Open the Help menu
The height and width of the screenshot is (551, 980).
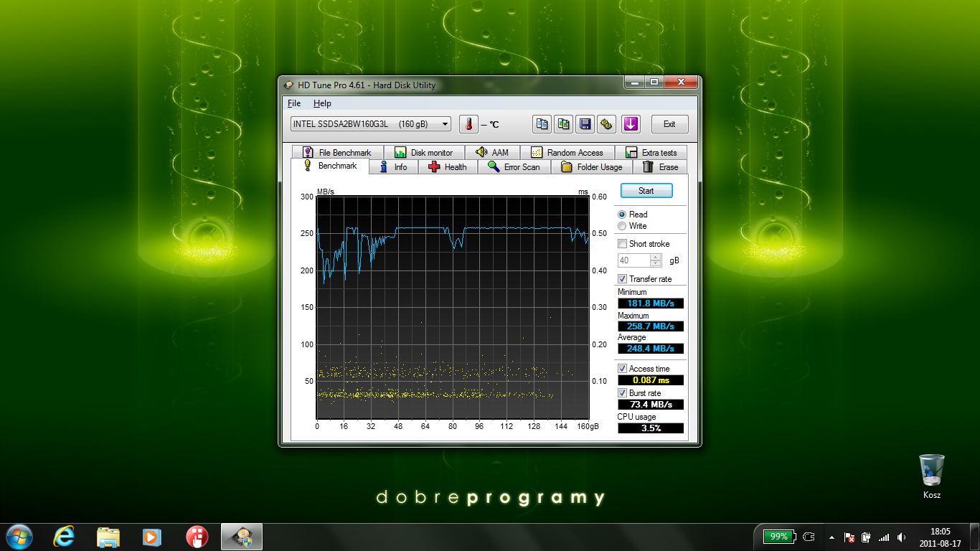click(x=322, y=103)
